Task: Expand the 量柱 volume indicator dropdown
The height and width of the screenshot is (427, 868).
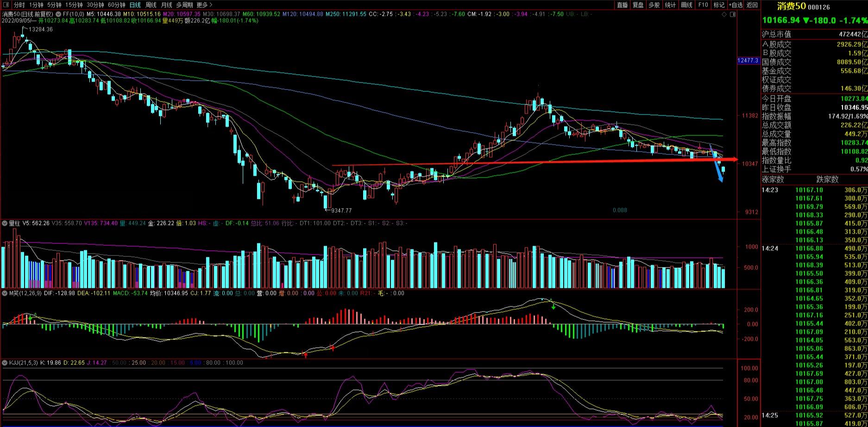Action: pyautogui.click(x=5, y=223)
